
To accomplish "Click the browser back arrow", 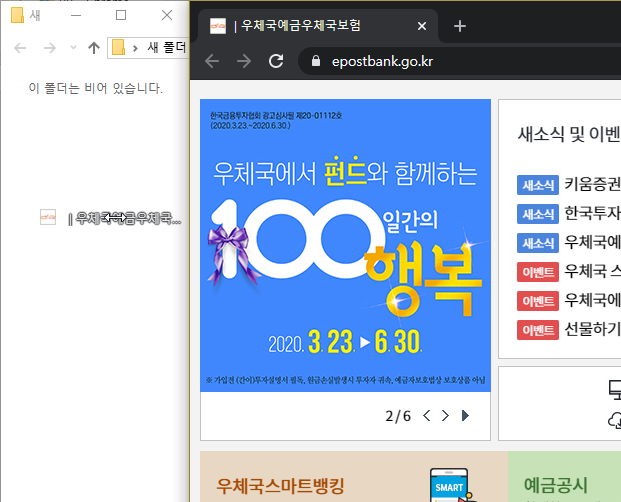I will coord(212,61).
